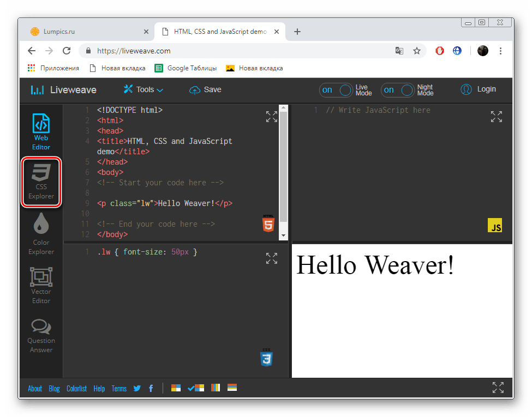Open the Tools dropdown menu
This screenshot has height=417, width=532.
pos(143,89)
